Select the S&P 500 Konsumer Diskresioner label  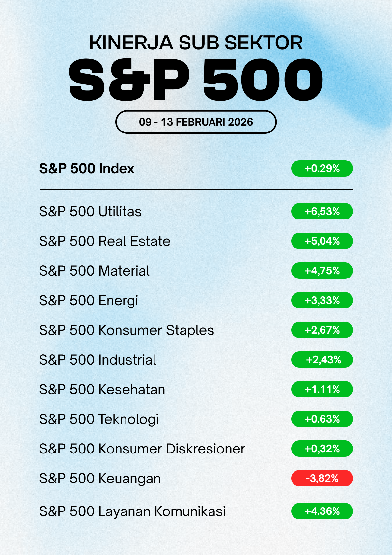142,449
